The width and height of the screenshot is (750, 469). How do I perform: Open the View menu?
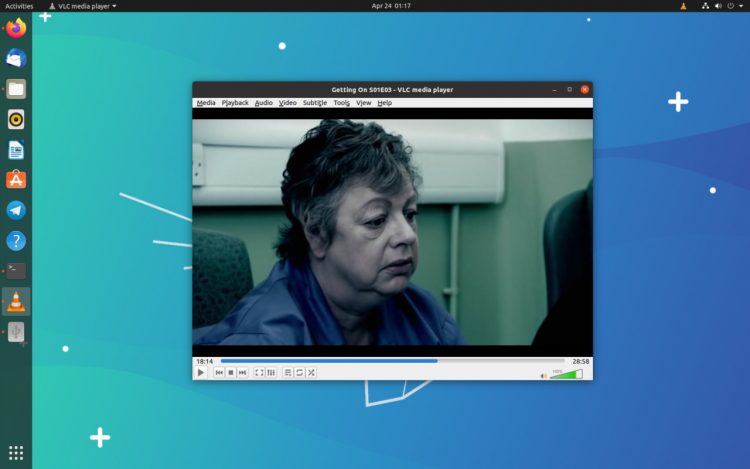[x=364, y=103]
